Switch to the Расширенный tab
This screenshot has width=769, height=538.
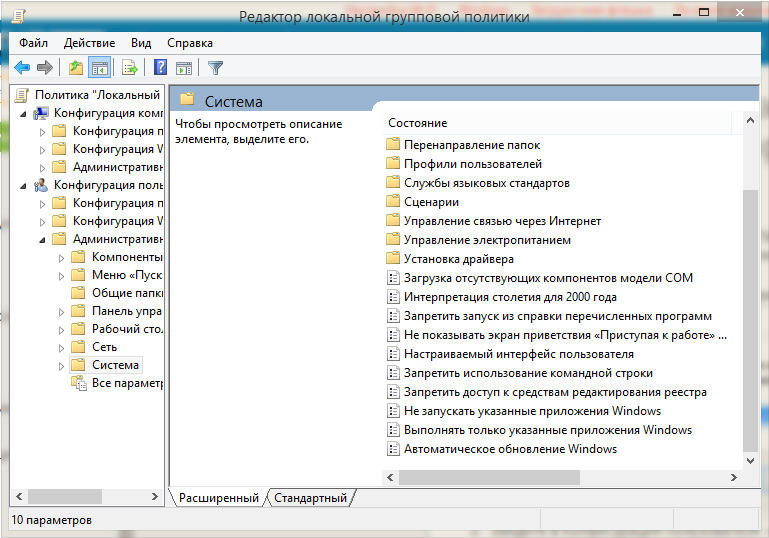click(218, 498)
